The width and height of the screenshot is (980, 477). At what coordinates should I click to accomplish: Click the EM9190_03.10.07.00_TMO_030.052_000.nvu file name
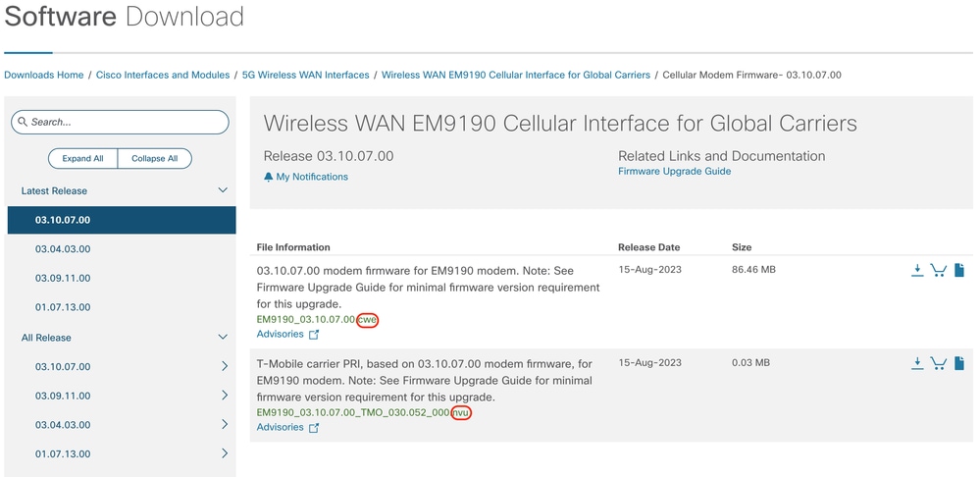tap(364, 412)
